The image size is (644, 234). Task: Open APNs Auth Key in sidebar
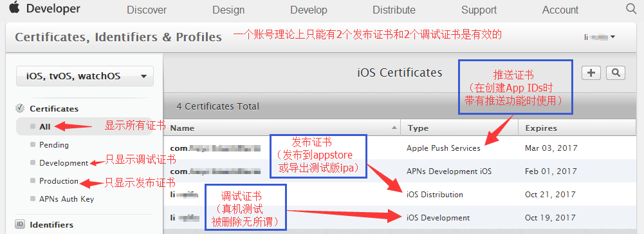66,199
